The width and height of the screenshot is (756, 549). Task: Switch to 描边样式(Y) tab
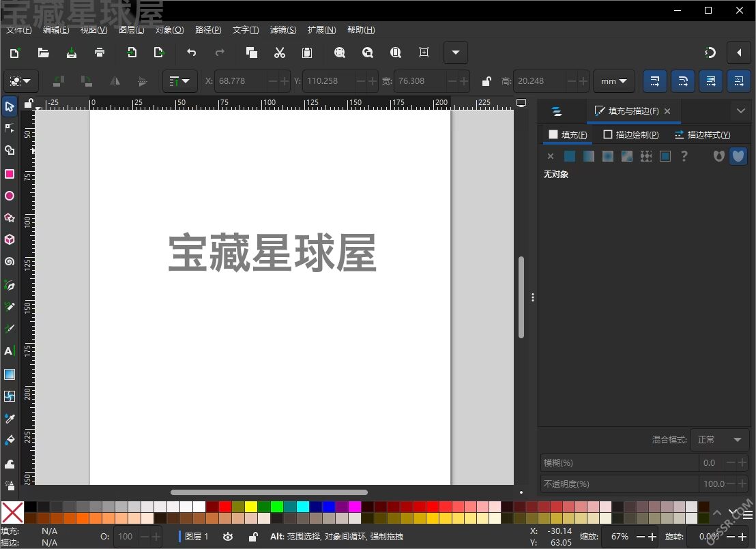(702, 135)
